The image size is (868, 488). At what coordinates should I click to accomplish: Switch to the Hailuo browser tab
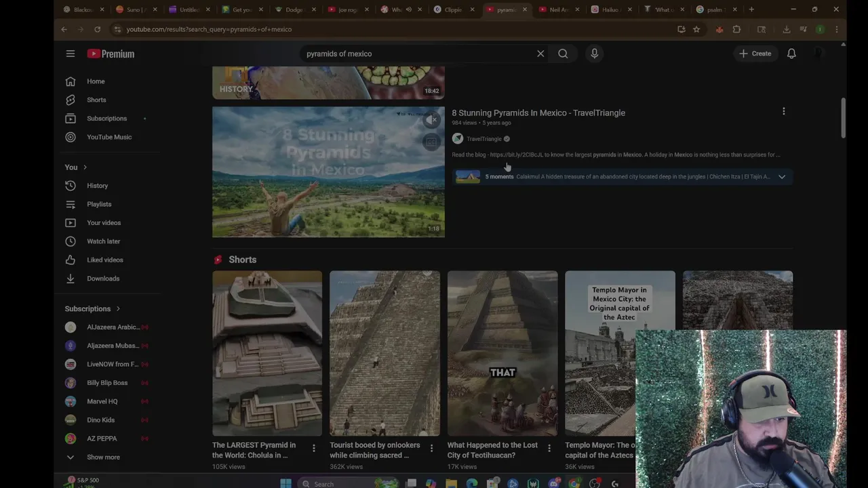(x=612, y=9)
